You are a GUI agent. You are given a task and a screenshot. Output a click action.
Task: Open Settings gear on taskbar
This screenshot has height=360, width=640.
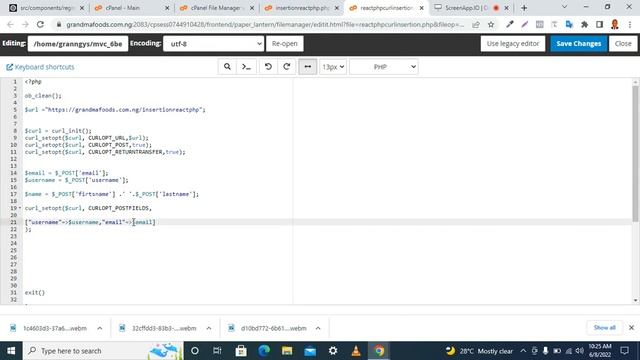(x=333, y=351)
